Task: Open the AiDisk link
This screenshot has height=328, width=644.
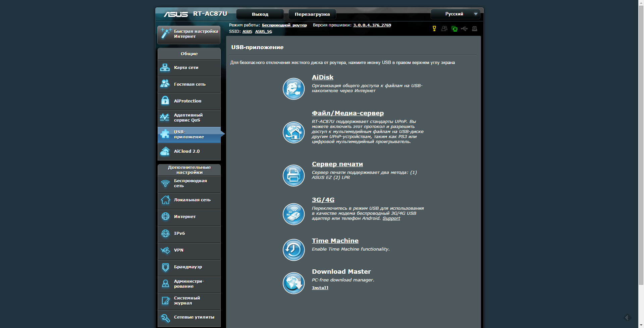Action: [323, 77]
